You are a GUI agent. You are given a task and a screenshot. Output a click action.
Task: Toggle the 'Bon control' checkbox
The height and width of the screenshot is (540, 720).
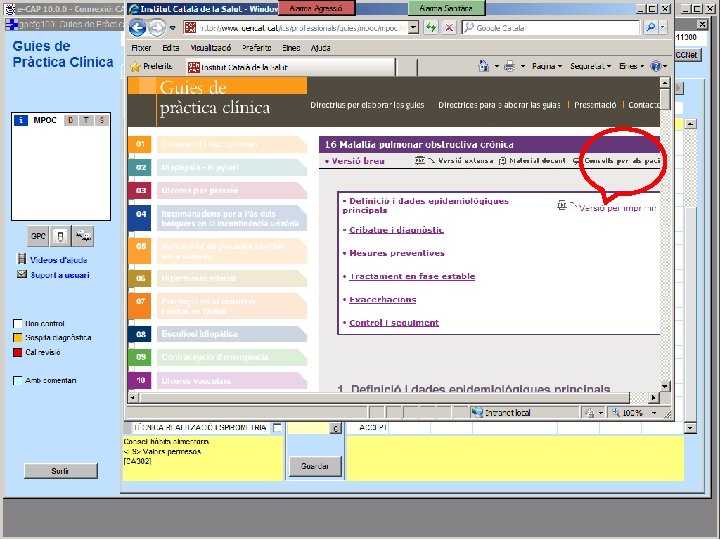tap(18, 324)
